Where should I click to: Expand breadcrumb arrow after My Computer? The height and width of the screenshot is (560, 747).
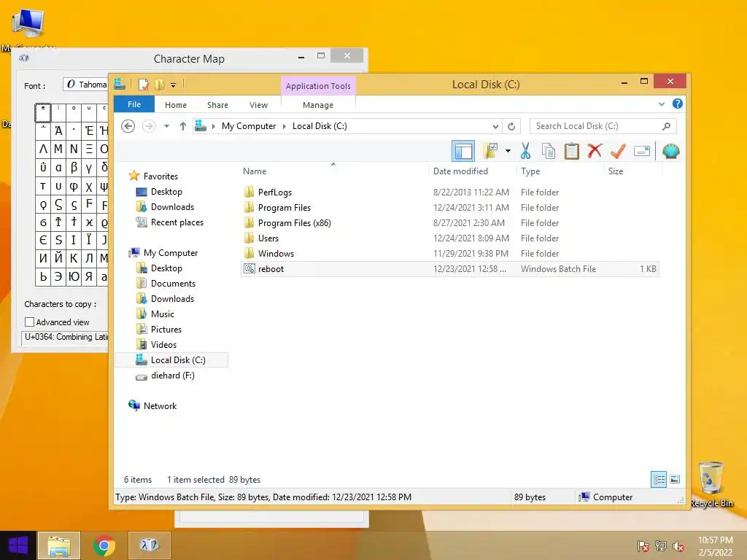click(x=285, y=126)
